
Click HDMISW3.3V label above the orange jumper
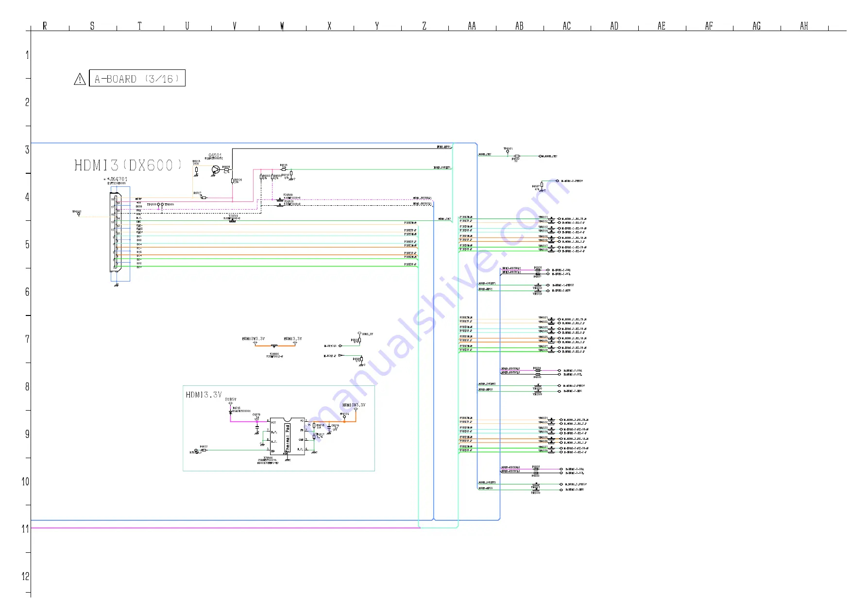[254, 339]
